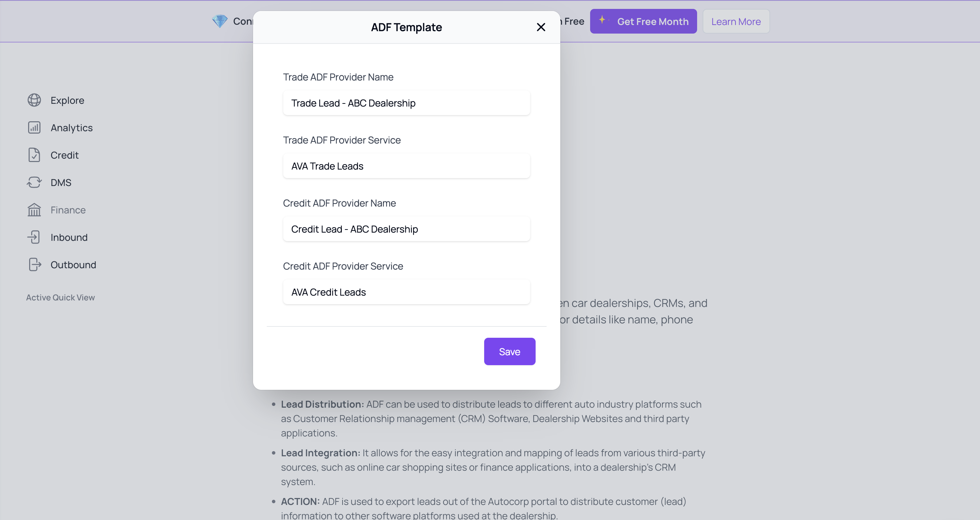
Task: Click the Analytics bar chart icon
Action: click(34, 128)
